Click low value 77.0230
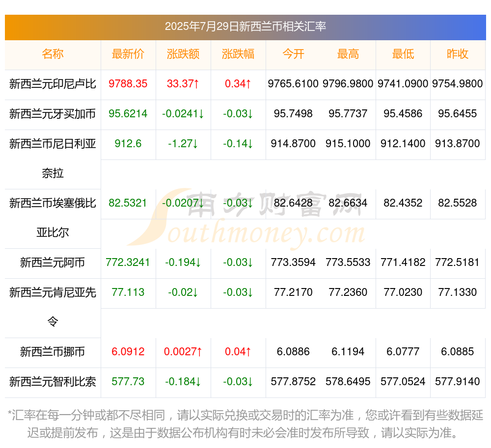The height and width of the screenshot is (448, 491). pyautogui.click(x=403, y=292)
